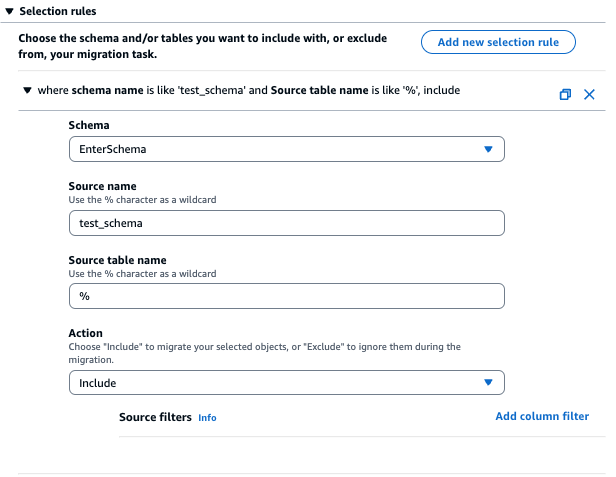Duplicate the test_schema selection rule
616x477 pixels.
pos(565,94)
